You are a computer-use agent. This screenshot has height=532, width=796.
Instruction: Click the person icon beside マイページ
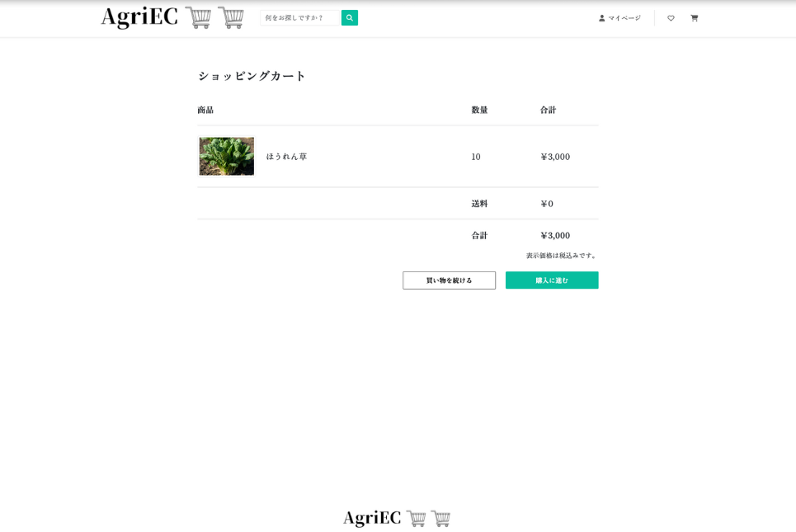[x=602, y=18]
